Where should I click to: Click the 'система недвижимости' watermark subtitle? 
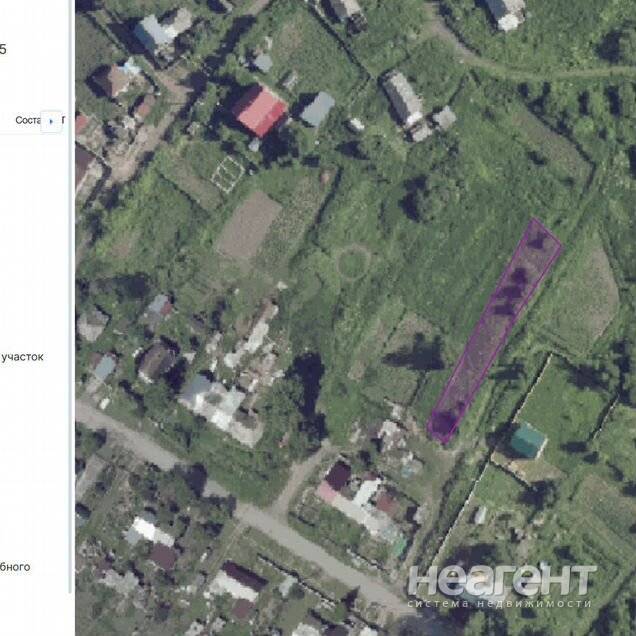point(502,603)
